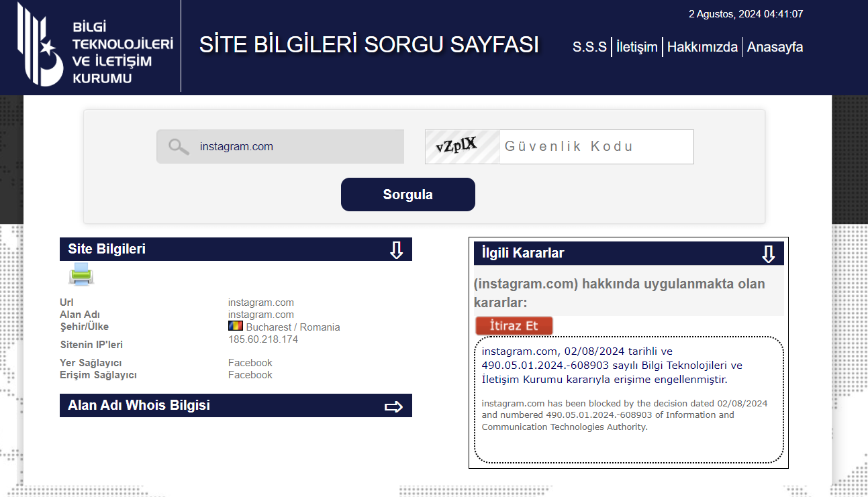Open the Hakkımızda menu link
The height and width of the screenshot is (497, 868).
point(702,47)
